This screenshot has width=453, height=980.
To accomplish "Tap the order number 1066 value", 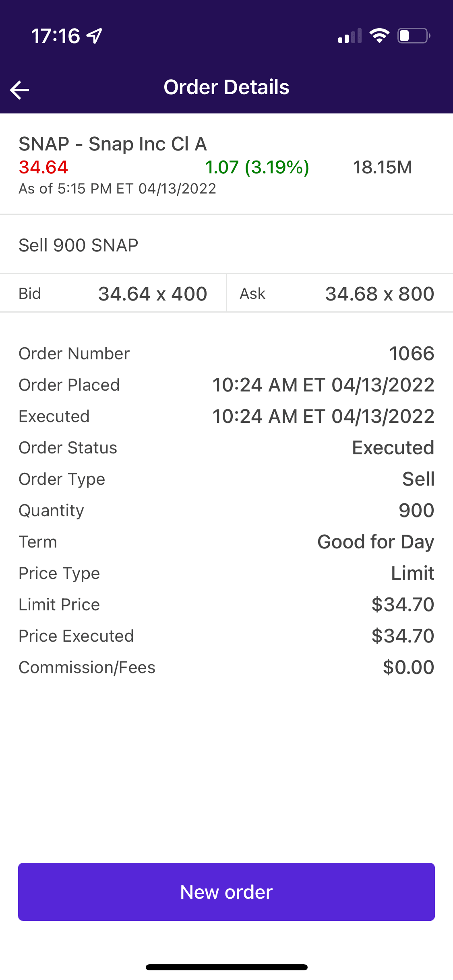I will (x=412, y=354).
